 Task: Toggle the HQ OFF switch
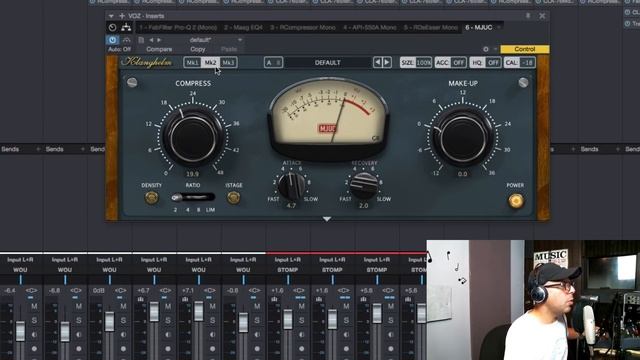coord(485,62)
